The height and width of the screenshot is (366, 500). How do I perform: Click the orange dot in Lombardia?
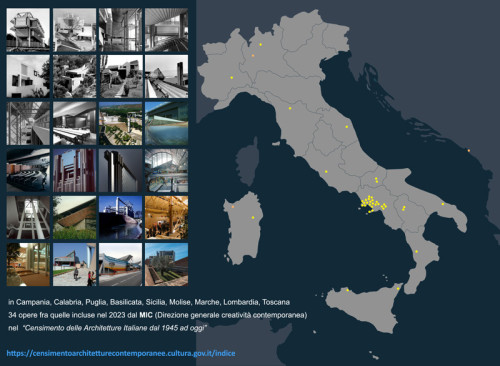pos(253,56)
